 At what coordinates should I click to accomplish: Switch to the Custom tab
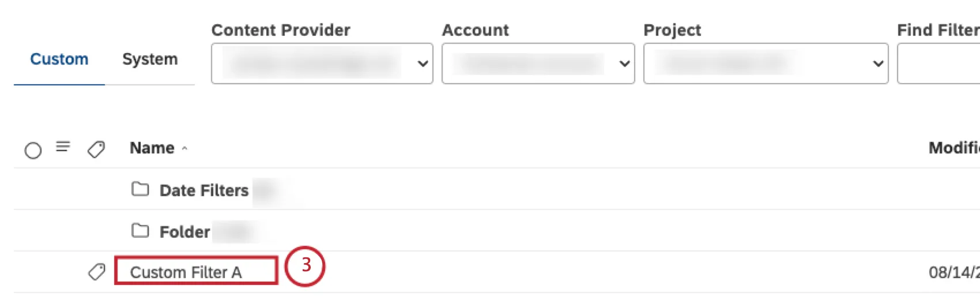click(x=59, y=59)
